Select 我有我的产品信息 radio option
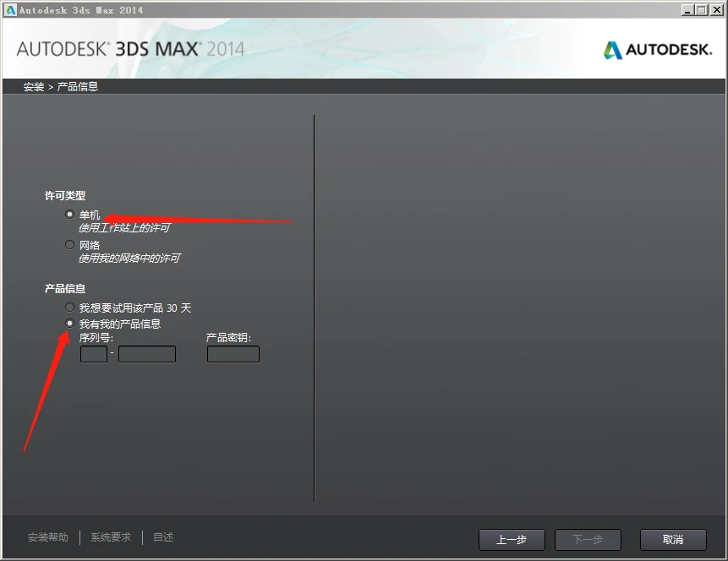Viewport: 728px width, 561px height. click(69, 324)
